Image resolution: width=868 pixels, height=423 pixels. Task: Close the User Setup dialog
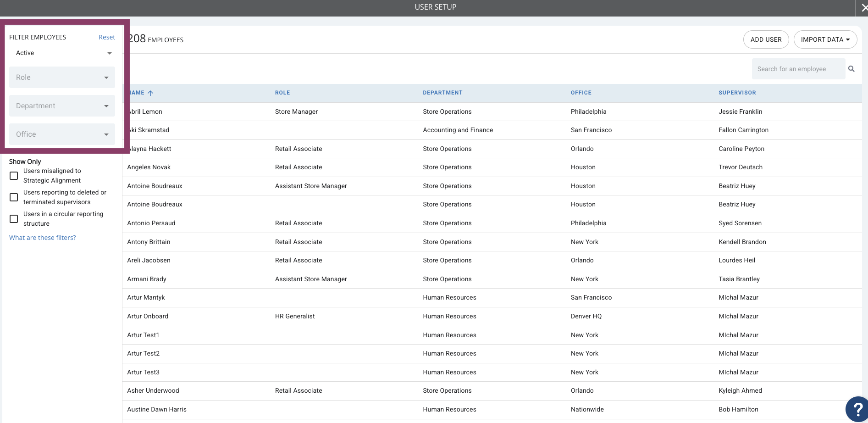click(864, 8)
